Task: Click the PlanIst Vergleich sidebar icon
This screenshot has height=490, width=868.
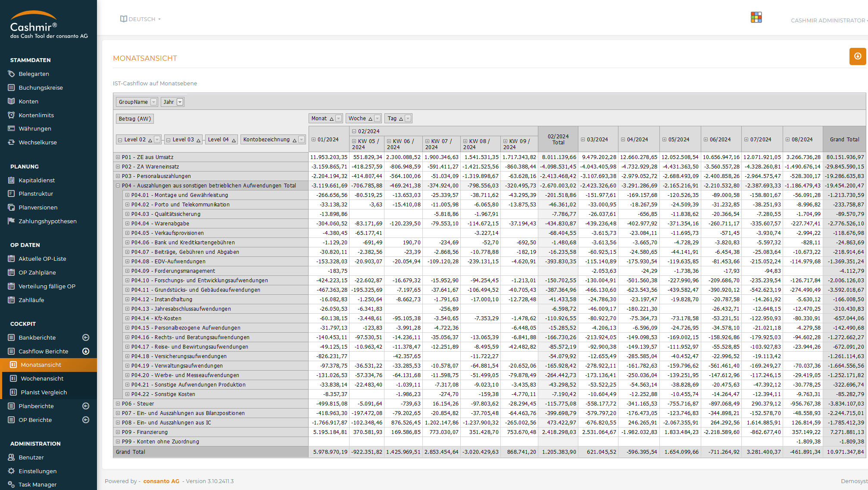Action: click(13, 392)
